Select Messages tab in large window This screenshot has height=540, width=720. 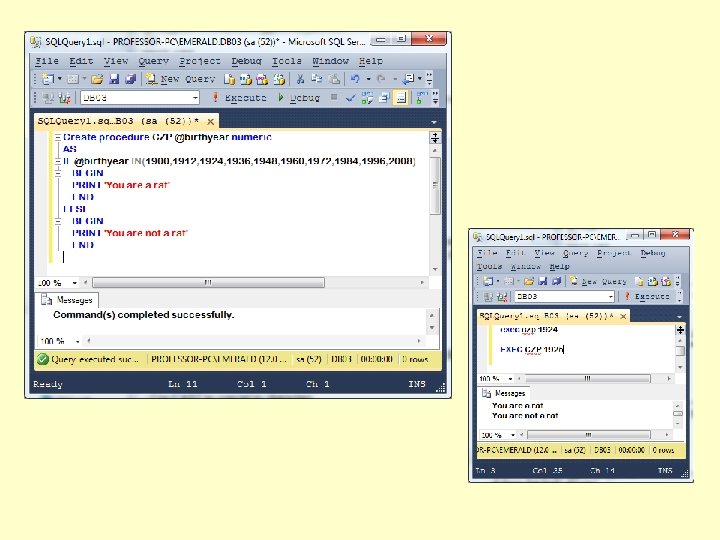68,300
